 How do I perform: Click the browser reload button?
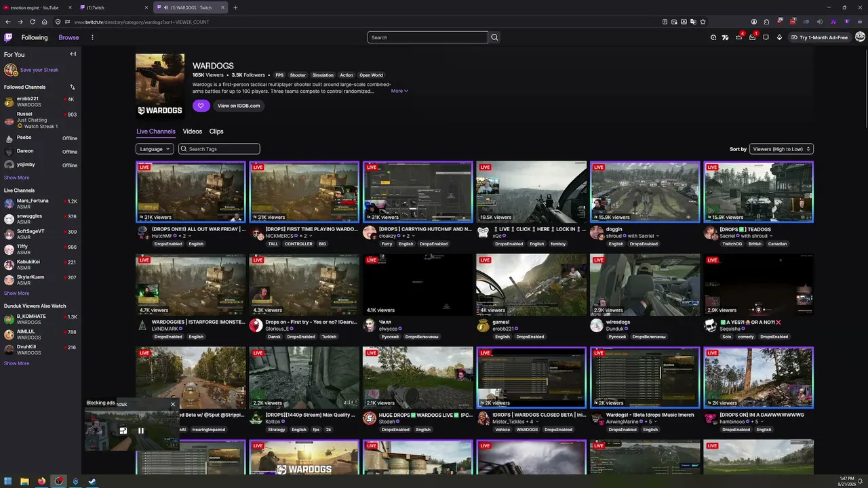[x=32, y=22]
